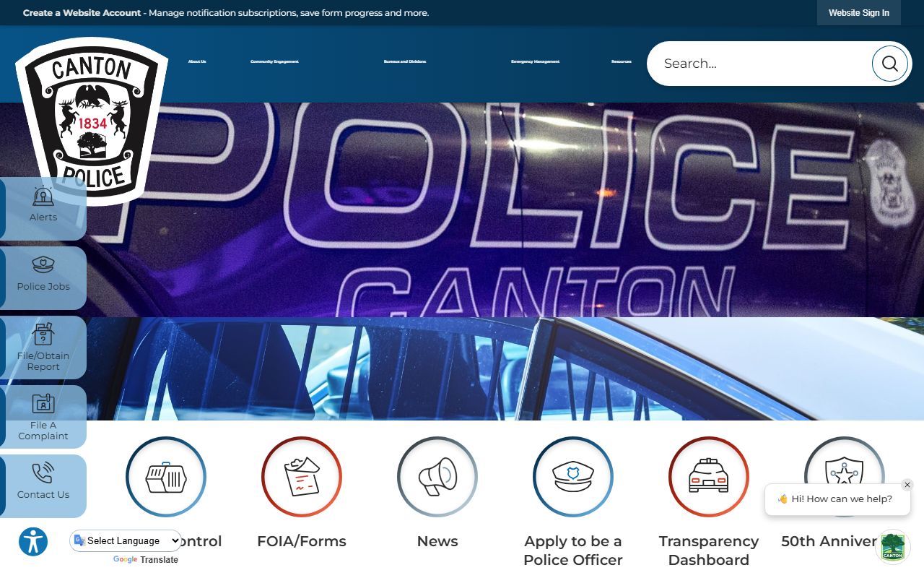Open the accessibility options icon
This screenshot has height=578, width=924.
33,542
